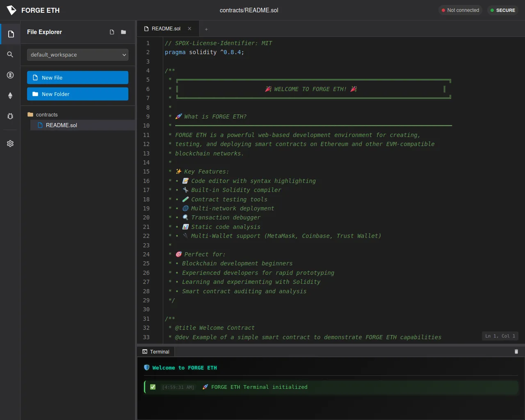Image resolution: width=525 pixels, height=420 pixels.
Task: Create new folder via header icon
Action: [123, 32]
